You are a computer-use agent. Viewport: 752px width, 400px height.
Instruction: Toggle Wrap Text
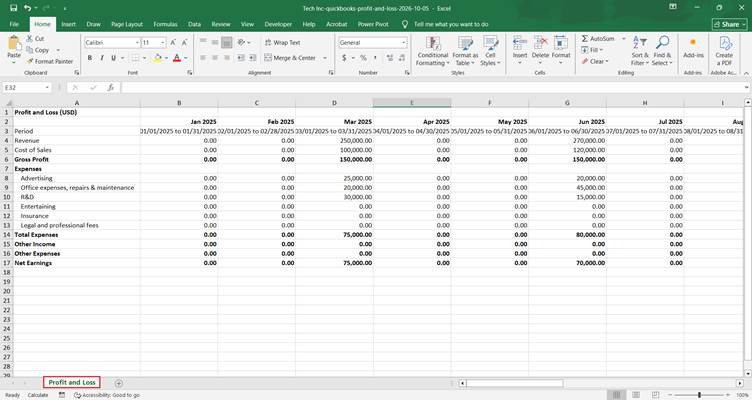tap(282, 42)
